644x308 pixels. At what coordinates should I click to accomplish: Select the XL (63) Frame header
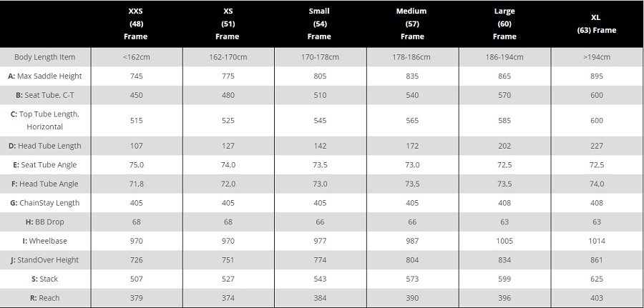point(596,24)
